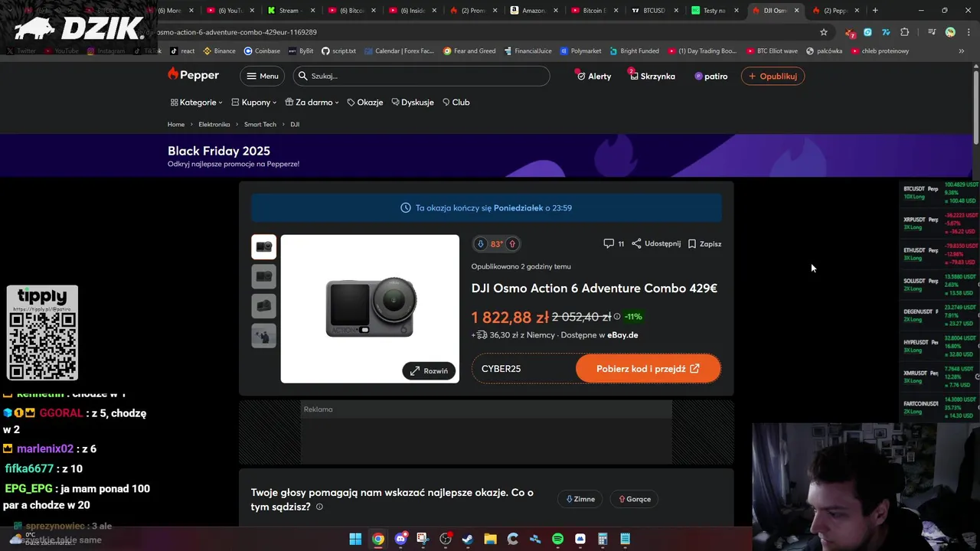Bookmark this page with the star icon
Screen dimensions: 980x551
tap(824, 32)
